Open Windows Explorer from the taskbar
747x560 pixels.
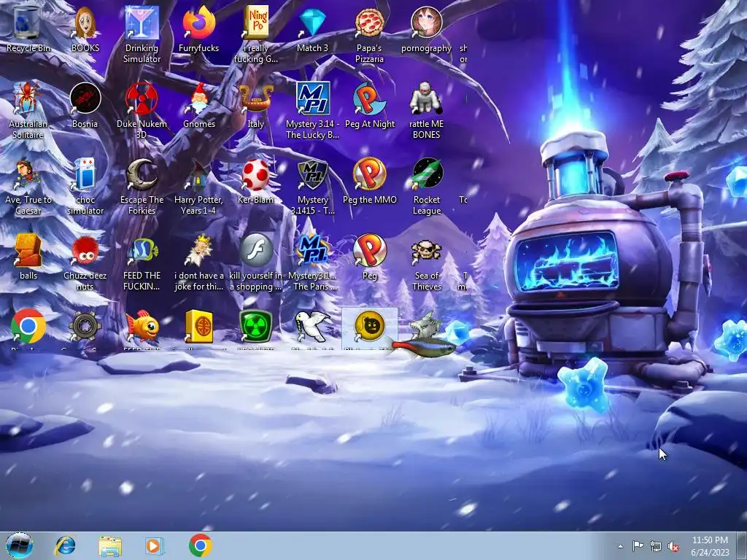pyautogui.click(x=110, y=545)
